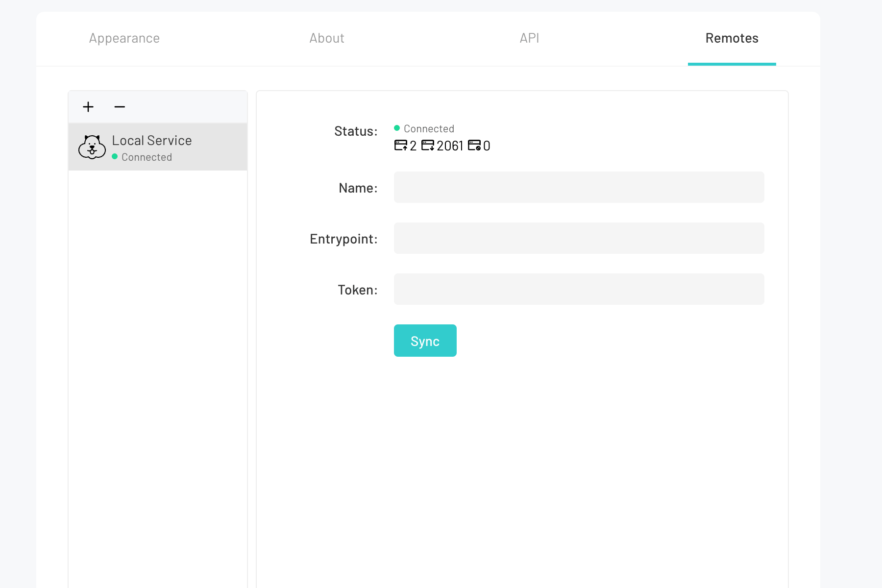
Task: Click into the Entrypoint field
Action: [x=579, y=238]
